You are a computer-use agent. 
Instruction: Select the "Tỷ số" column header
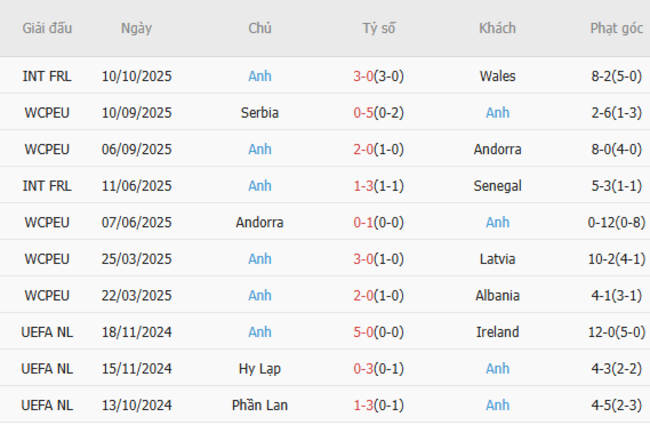coord(379,28)
